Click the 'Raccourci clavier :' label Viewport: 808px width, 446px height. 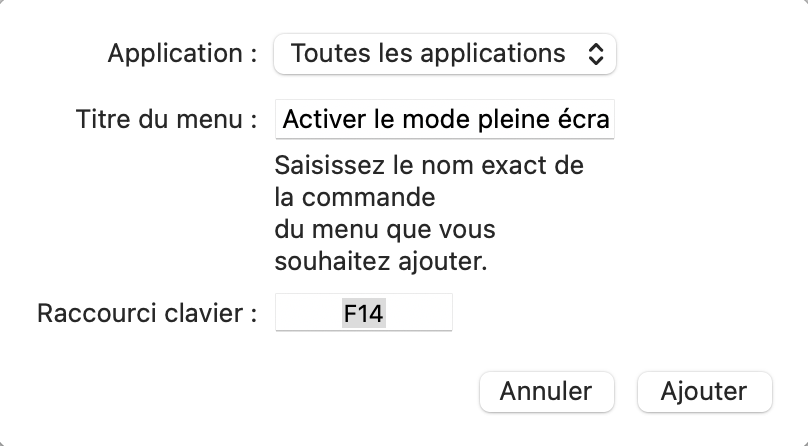pos(147,313)
